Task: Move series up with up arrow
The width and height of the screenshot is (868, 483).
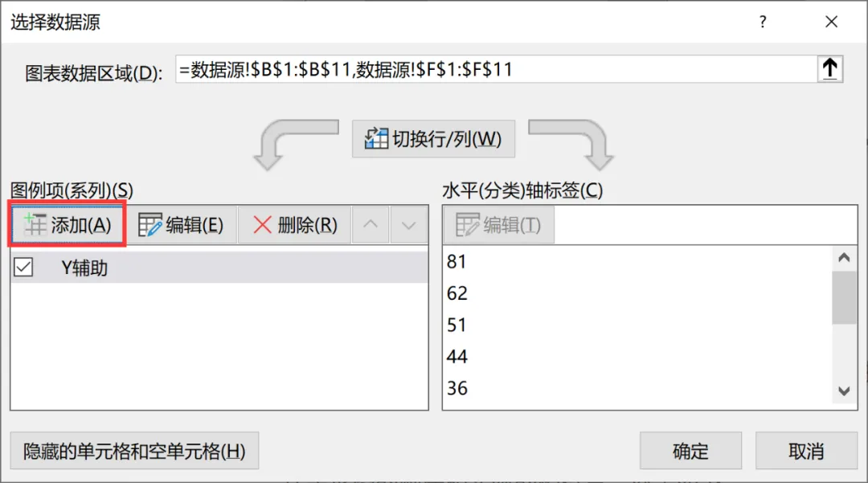Action: [x=370, y=225]
